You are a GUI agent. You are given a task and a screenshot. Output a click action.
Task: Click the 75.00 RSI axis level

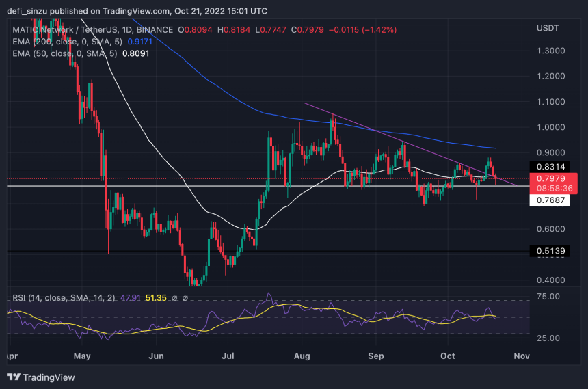(x=548, y=297)
